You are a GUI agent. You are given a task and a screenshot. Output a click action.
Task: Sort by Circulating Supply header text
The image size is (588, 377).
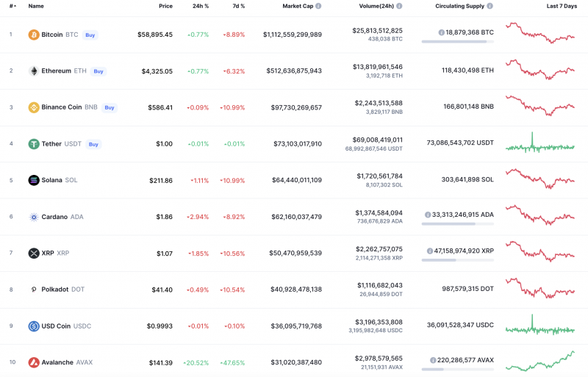tap(460, 6)
